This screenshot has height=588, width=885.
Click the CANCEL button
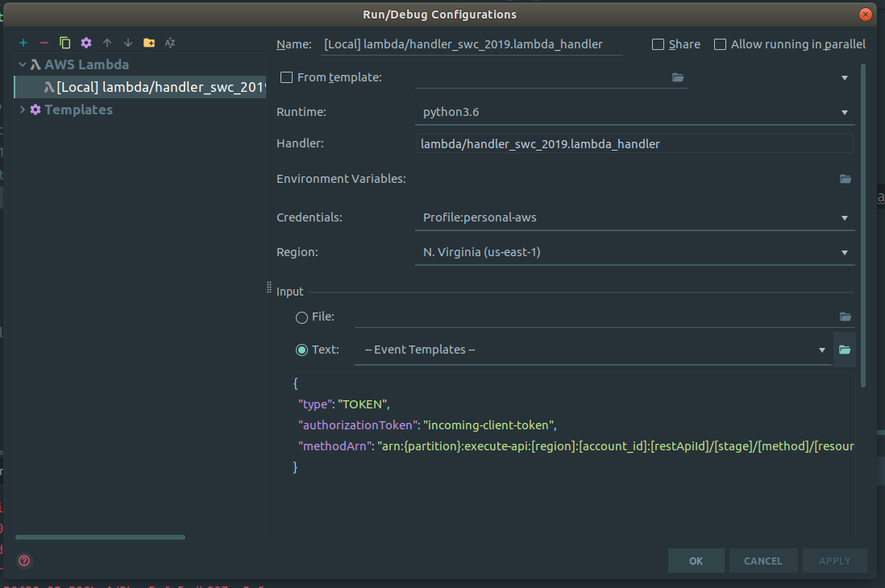coord(763,561)
